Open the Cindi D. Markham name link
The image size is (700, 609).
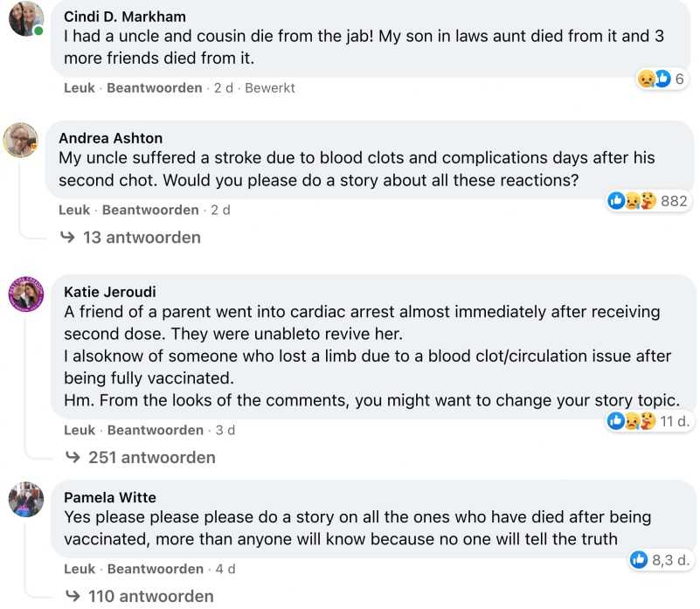click(125, 17)
